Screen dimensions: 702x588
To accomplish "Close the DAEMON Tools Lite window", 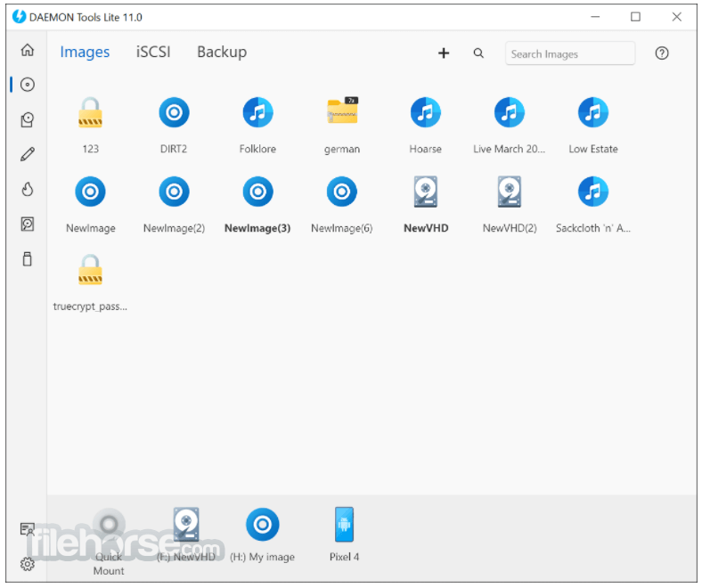I will [x=676, y=17].
